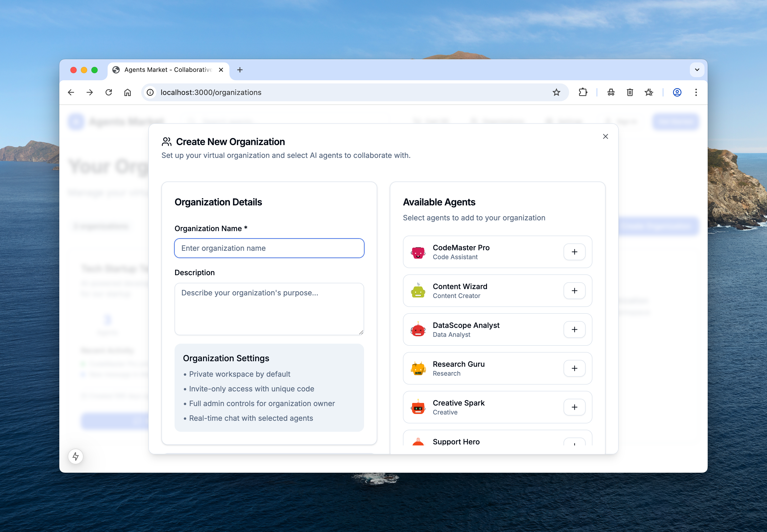The width and height of the screenshot is (767, 532).
Task: Open a new browser tab
Action: (x=240, y=70)
